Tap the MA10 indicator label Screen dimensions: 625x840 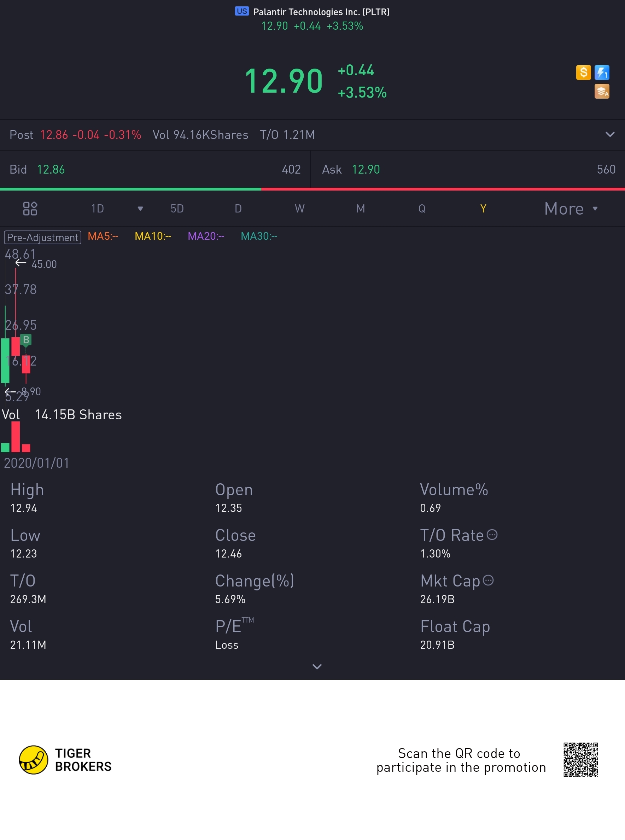[153, 236]
